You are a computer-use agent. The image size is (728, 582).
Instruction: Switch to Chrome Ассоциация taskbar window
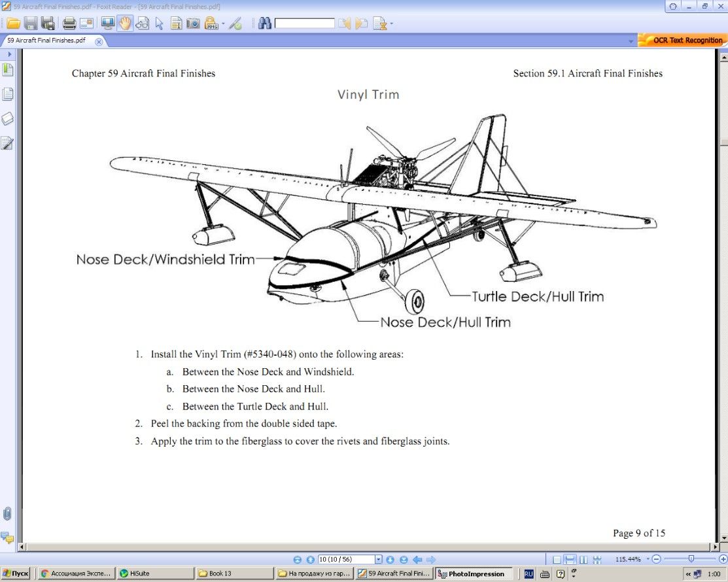point(76,573)
